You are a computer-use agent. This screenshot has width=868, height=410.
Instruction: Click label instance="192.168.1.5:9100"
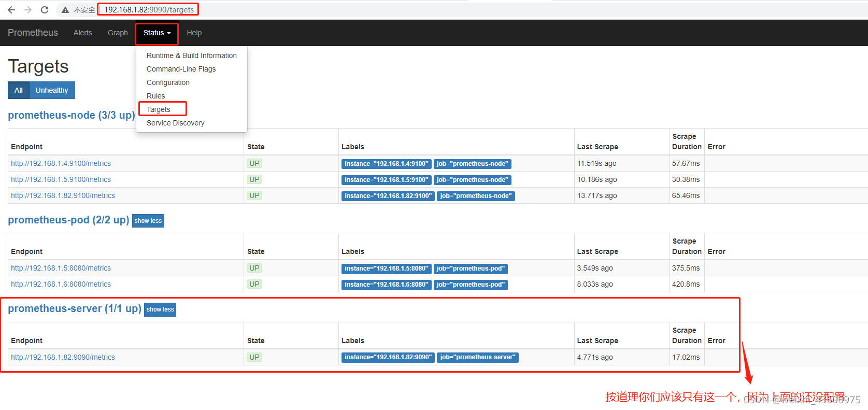(x=387, y=180)
